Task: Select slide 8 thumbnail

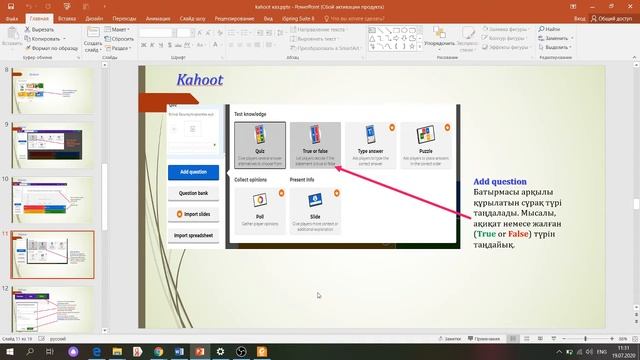Action: click(x=53, y=91)
